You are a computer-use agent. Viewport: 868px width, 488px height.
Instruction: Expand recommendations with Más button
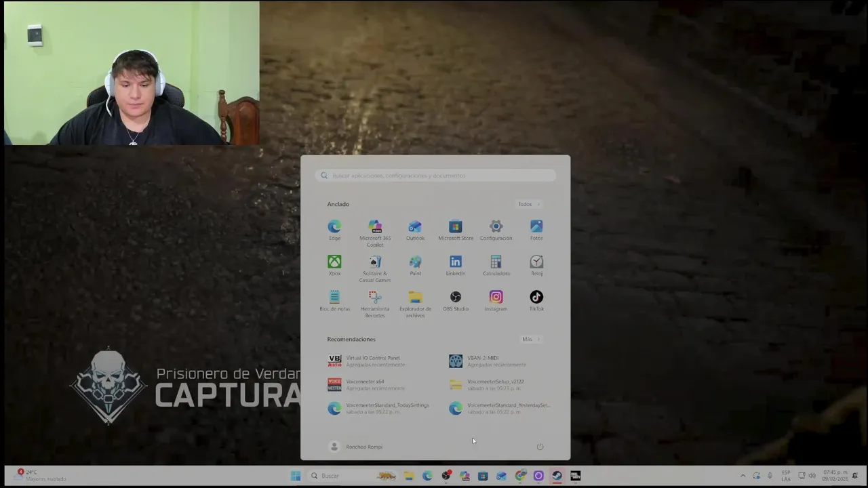point(531,339)
